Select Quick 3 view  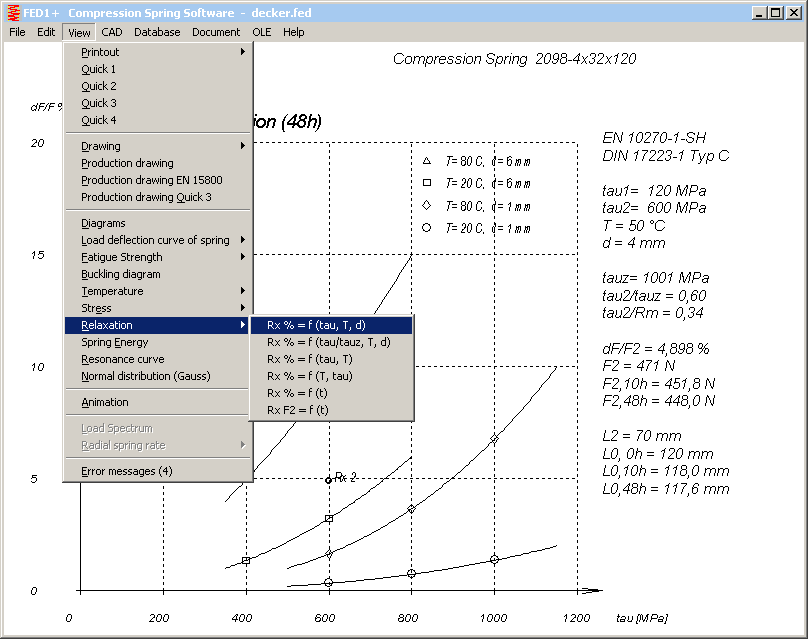pos(99,103)
